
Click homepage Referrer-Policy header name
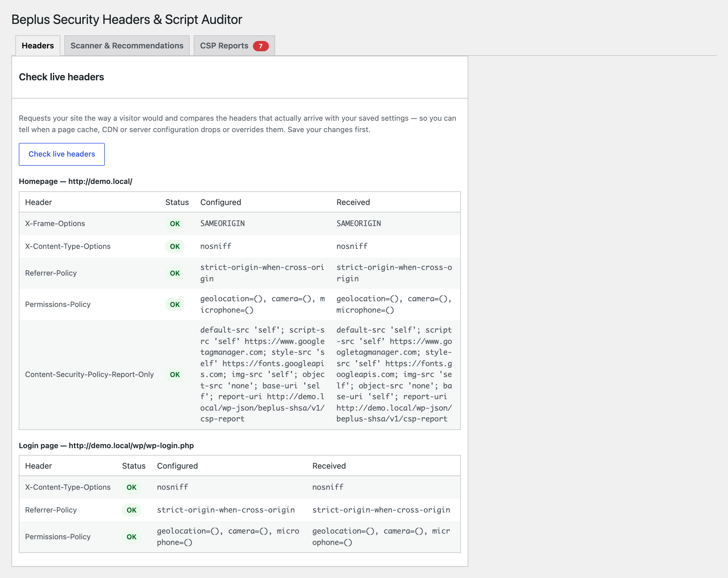tap(51, 273)
